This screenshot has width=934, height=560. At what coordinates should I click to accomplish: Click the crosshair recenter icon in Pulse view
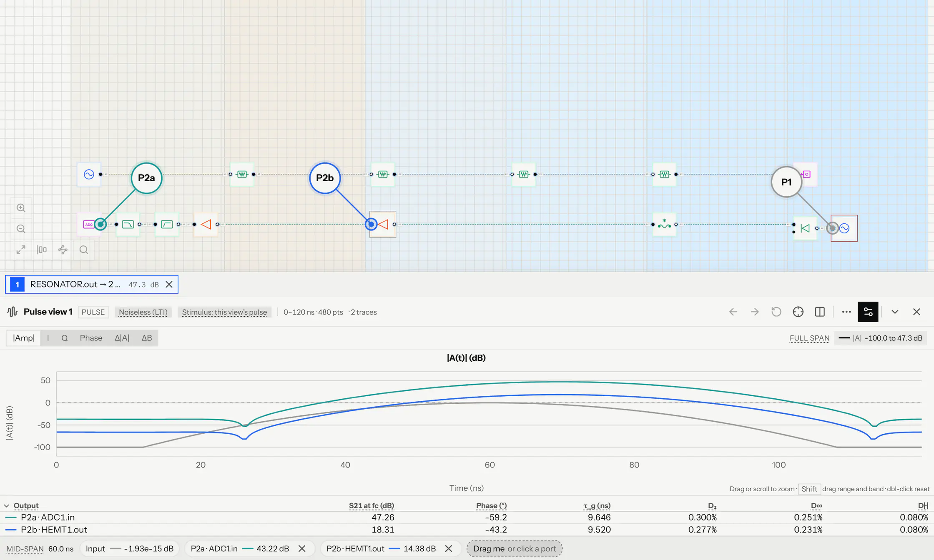point(798,312)
